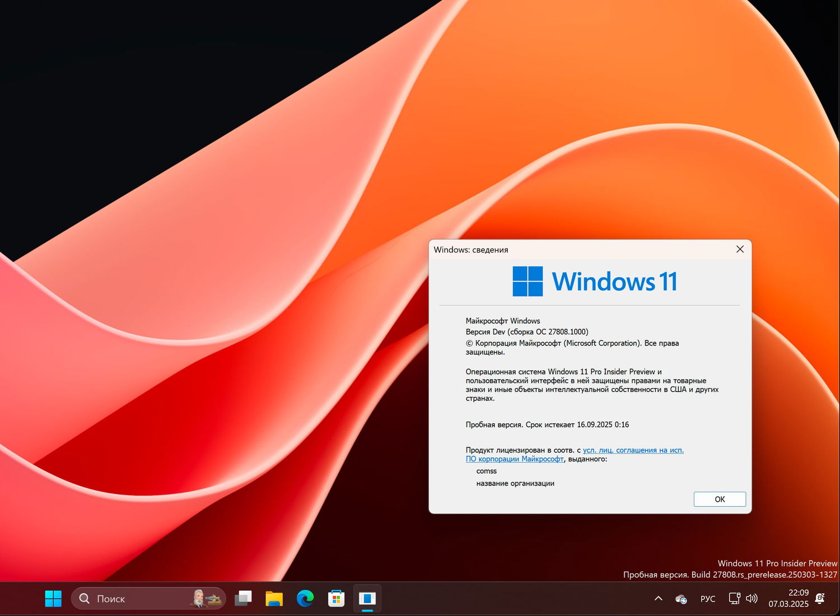The height and width of the screenshot is (616, 840).
Task: Close the Windows: сведения dialog
Action: (740, 249)
